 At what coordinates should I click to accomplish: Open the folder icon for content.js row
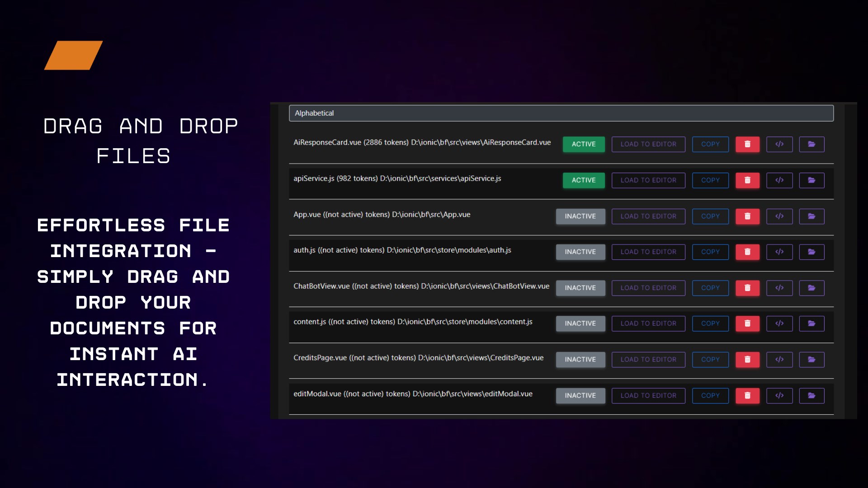tap(811, 324)
